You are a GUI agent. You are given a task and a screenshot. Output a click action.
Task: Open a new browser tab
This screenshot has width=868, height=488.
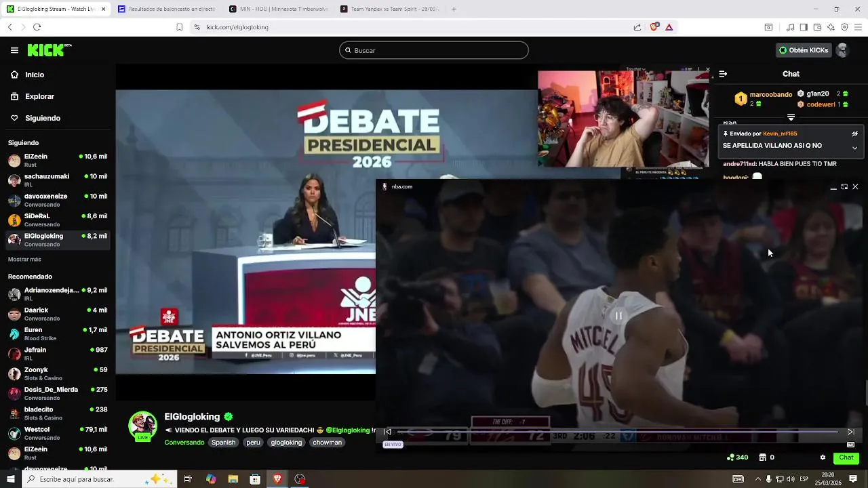(454, 9)
